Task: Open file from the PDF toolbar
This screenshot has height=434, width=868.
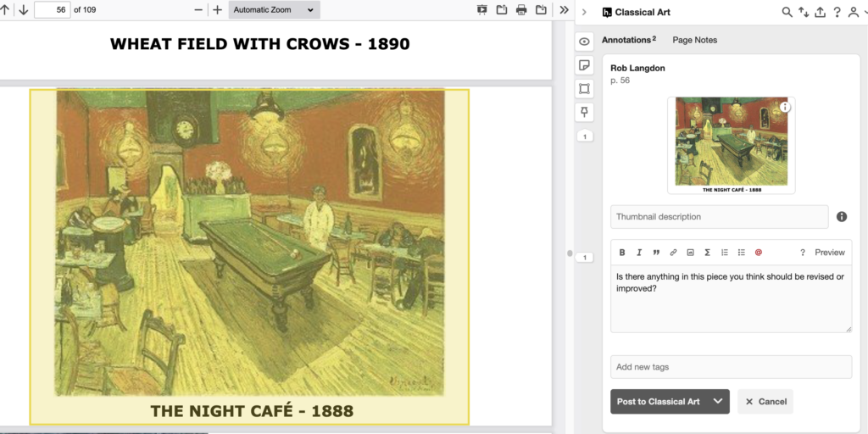Action: point(502,9)
